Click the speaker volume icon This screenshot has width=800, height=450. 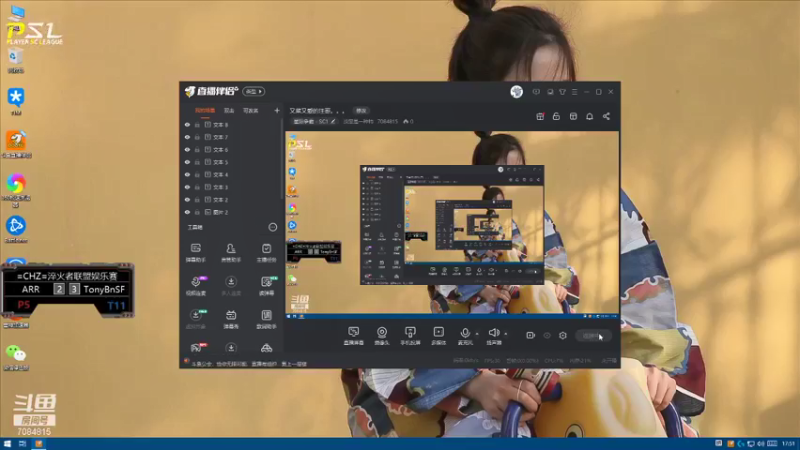[493, 333]
